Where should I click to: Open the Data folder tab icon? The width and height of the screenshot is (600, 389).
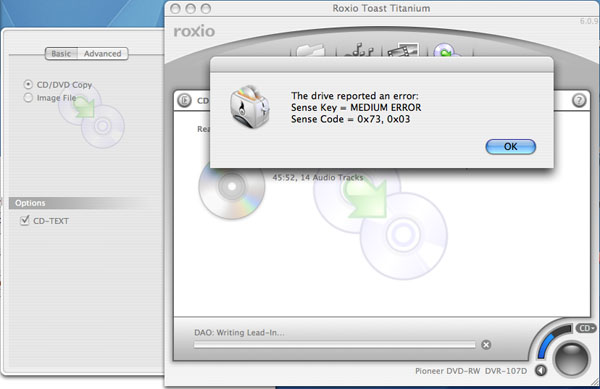[x=311, y=50]
